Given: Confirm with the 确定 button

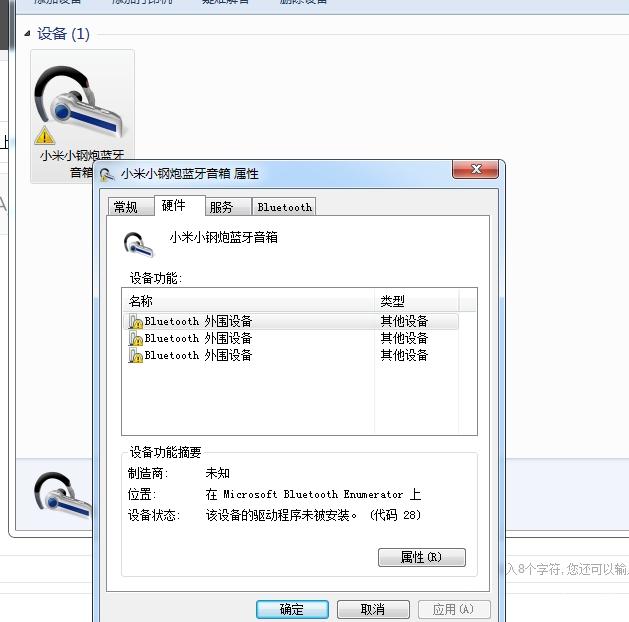Looking at the screenshot, I should pyautogui.click(x=292, y=610).
